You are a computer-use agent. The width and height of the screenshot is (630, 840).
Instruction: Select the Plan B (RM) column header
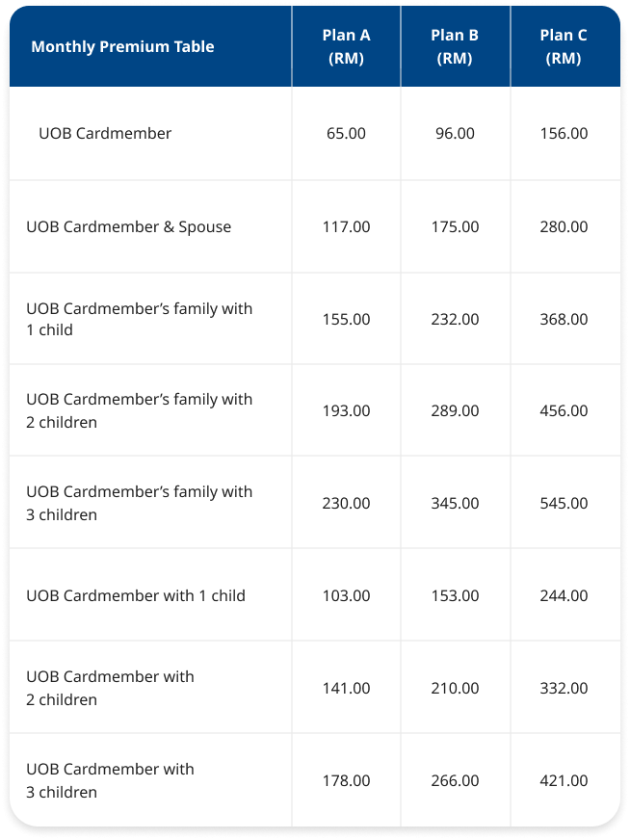click(x=455, y=46)
